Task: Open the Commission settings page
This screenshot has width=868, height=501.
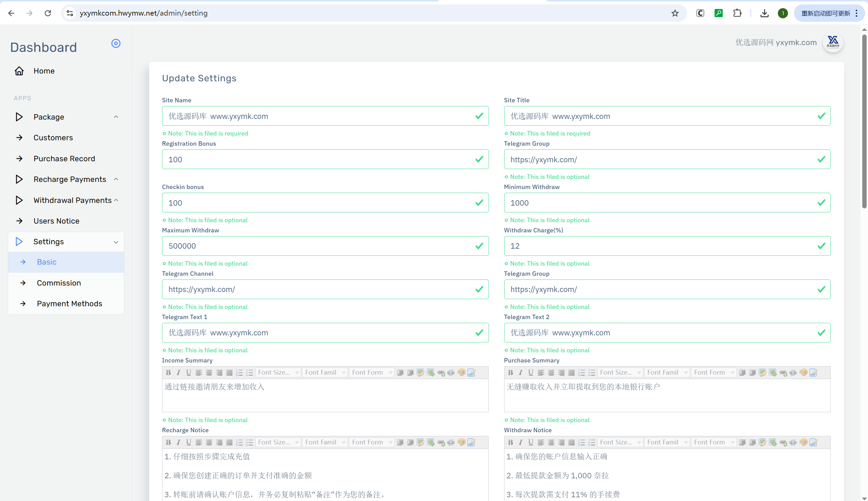Action: tap(59, 283)
